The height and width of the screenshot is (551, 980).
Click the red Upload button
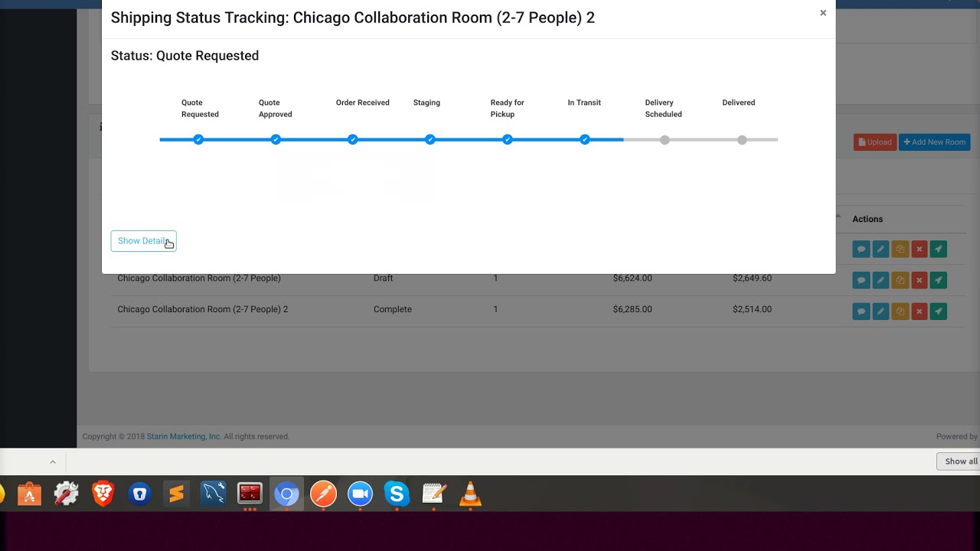point(875,142)
